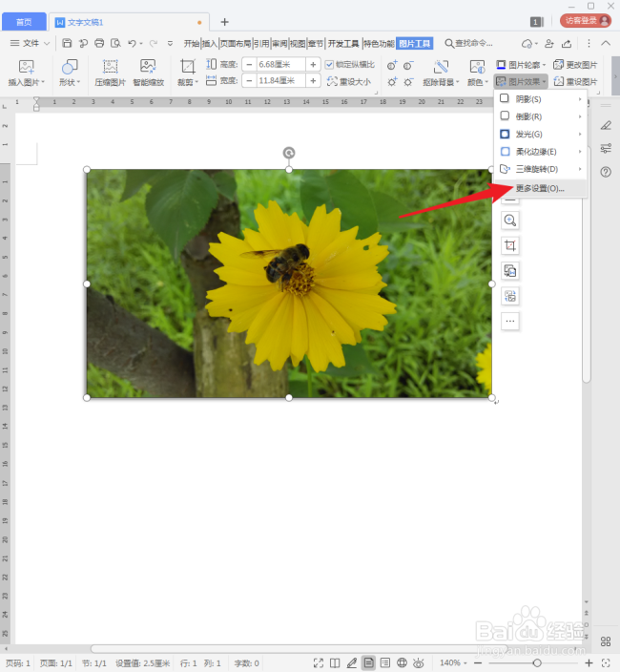
Task: Select 更多设置(O)... more settings entry
Action: [541, 189]
